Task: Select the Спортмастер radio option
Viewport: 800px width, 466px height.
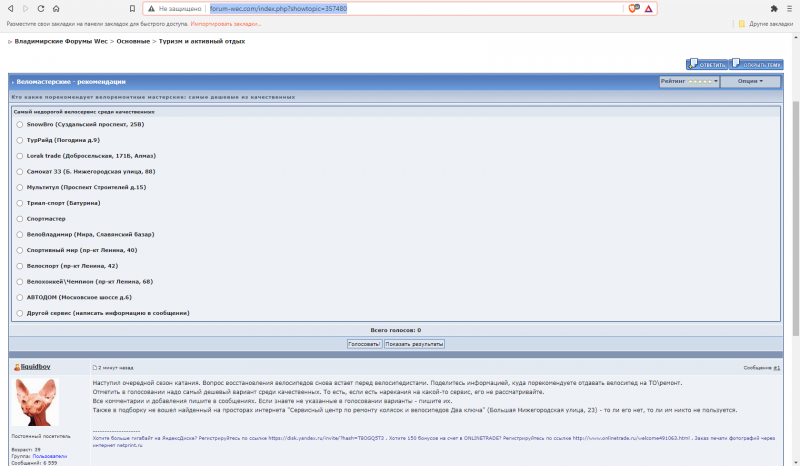Action: pyautogui.click(x=20, y=219)
